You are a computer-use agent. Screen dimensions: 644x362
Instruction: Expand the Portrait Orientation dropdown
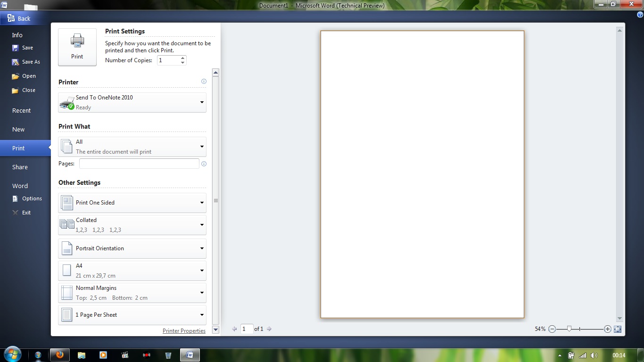coord(132,248)
